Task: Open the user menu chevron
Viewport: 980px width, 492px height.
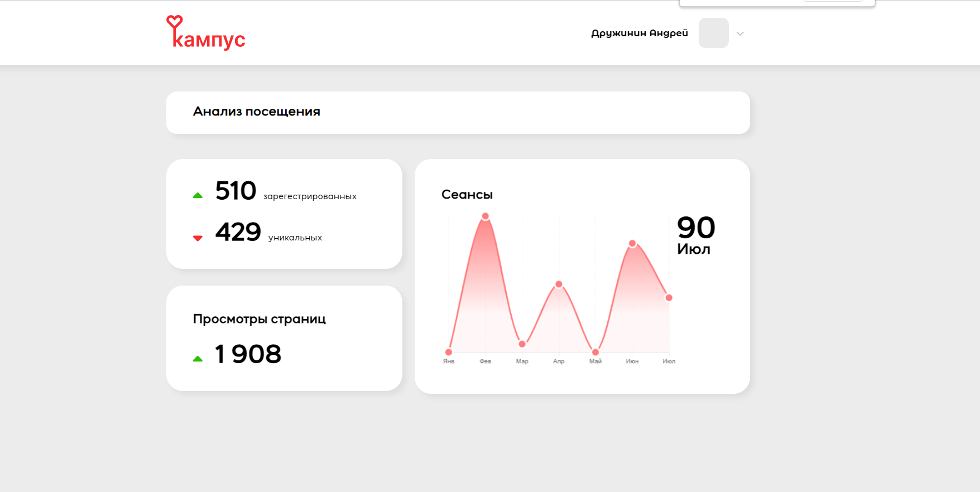Action: [x=740, y=33]
